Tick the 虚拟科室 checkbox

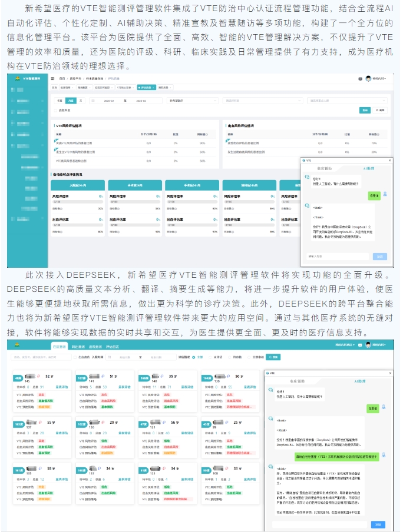(56, 110)
